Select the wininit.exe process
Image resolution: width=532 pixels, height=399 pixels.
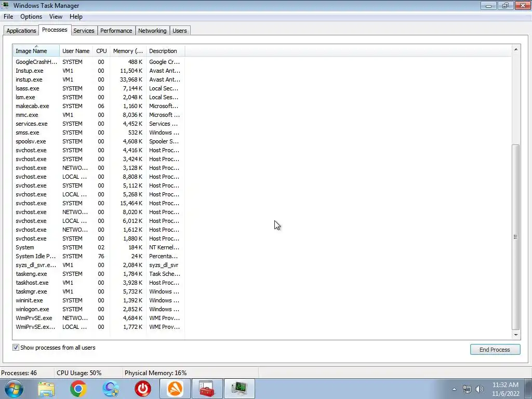(x=99, y=300)
